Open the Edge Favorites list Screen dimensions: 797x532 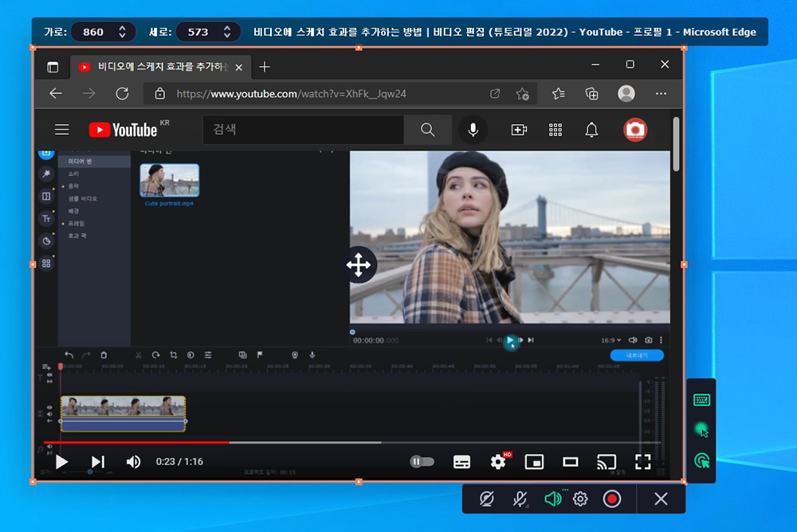tap(558, 93)
